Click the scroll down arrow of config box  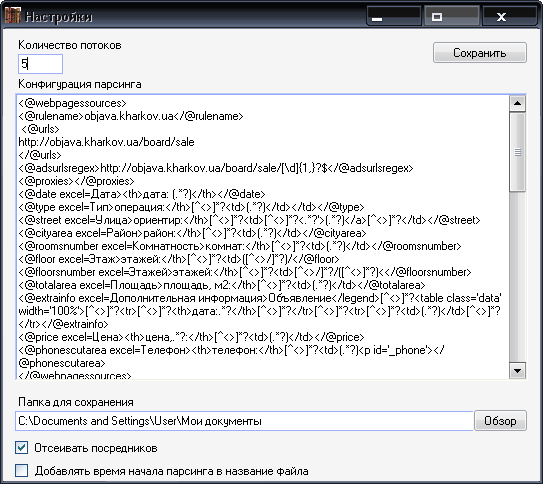pos(517,371)
